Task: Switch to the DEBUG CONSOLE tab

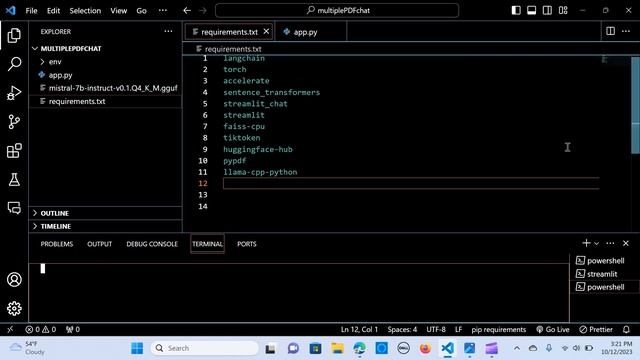Action: pos(152,244)
